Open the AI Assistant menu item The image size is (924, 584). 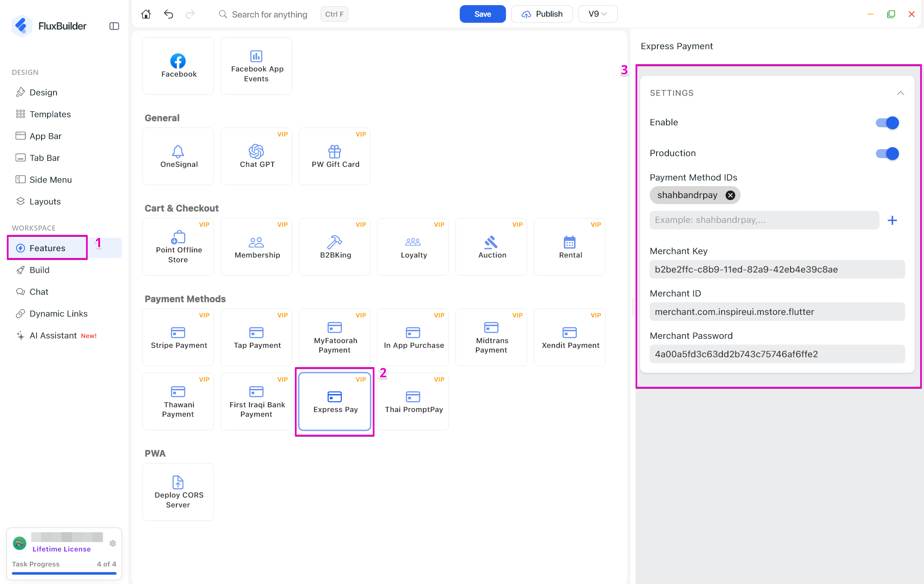click(x=64, y=335)
